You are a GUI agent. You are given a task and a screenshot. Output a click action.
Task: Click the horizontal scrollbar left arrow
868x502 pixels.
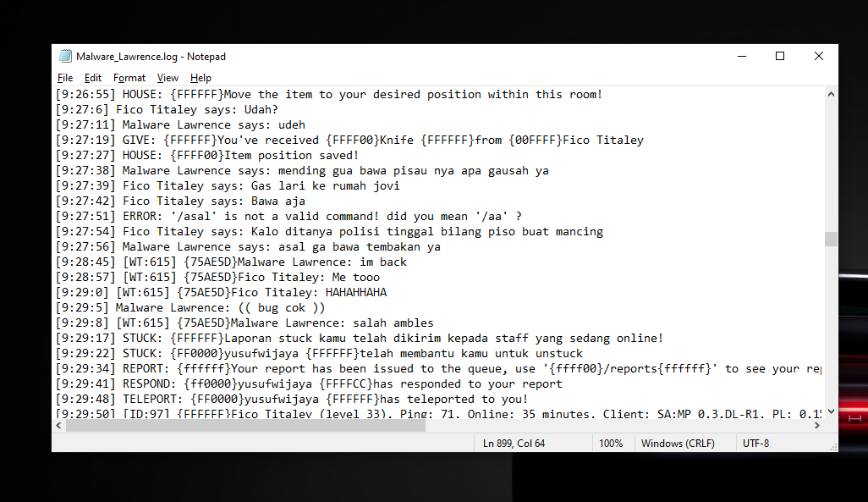(59, 426)
